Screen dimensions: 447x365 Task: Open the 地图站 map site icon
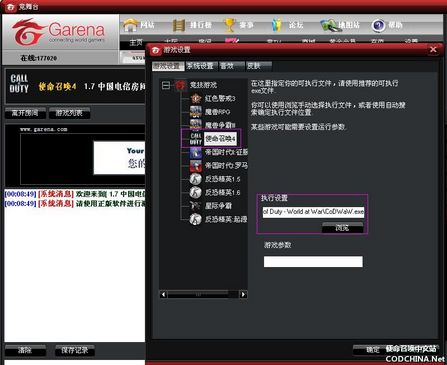tap(329, 25)
